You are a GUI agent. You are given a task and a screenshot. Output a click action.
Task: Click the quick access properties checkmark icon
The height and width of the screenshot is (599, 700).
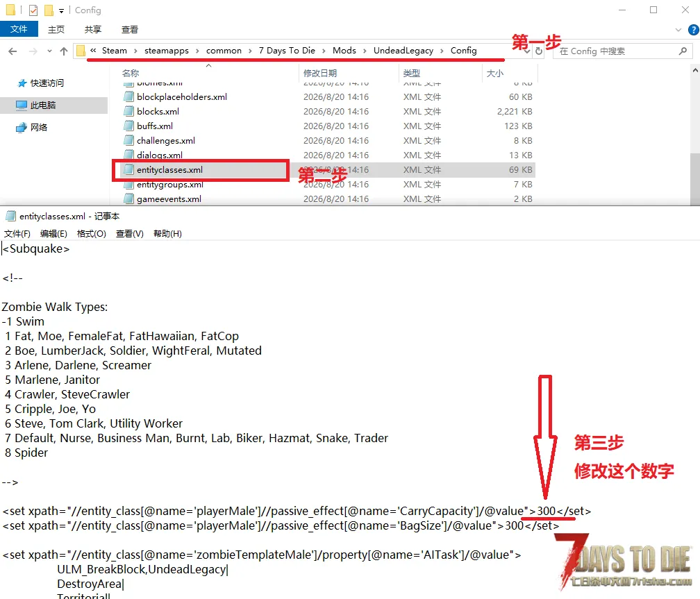point(33,10)
